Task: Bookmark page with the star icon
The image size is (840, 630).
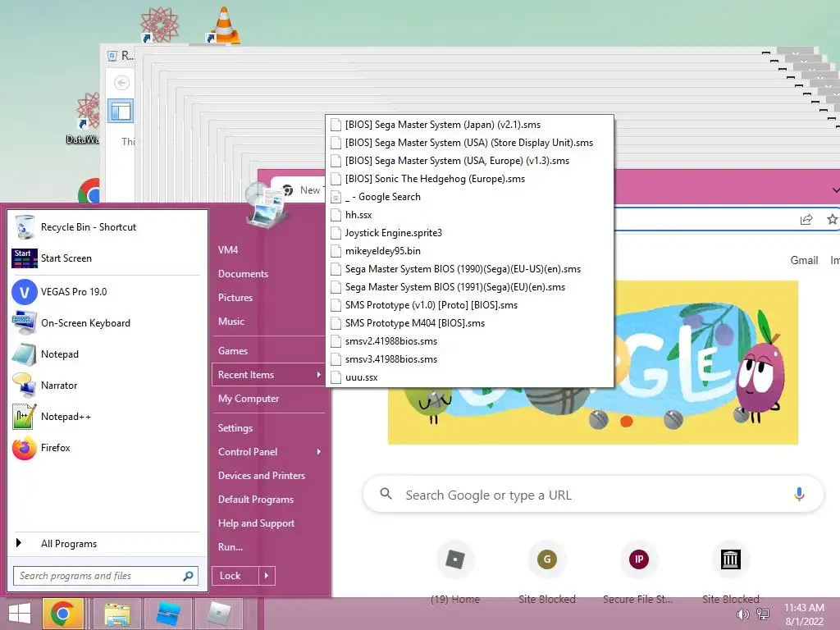Action: [832, 219]
